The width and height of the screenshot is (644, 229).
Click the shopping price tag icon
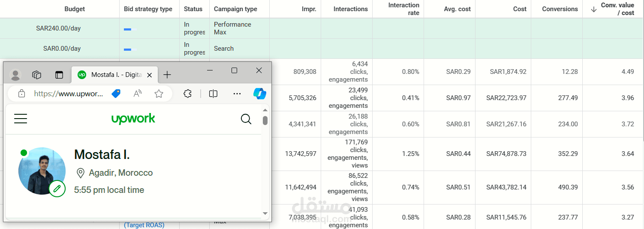(x=116, y=94)
